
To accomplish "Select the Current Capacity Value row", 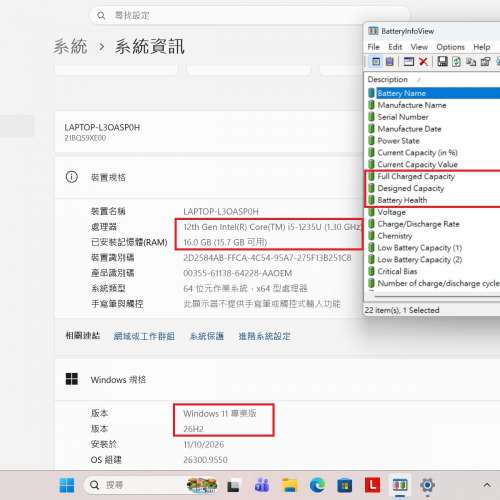I will pyautogui.click(x=433, y=164).
